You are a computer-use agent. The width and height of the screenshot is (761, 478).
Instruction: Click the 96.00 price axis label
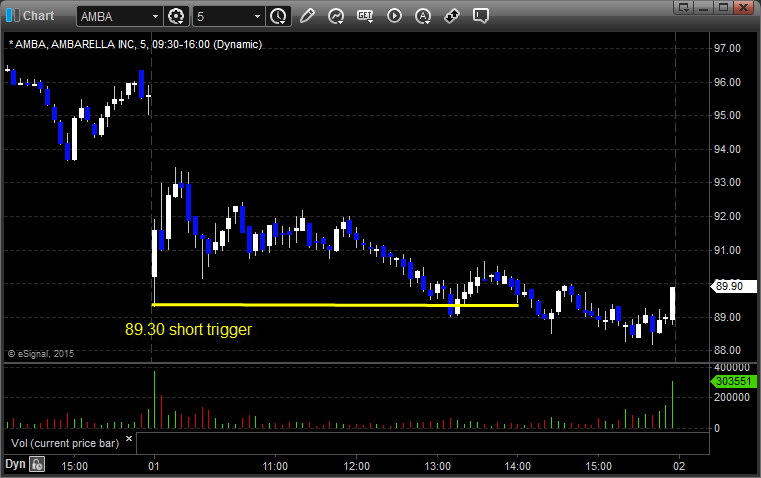[728, 82]
